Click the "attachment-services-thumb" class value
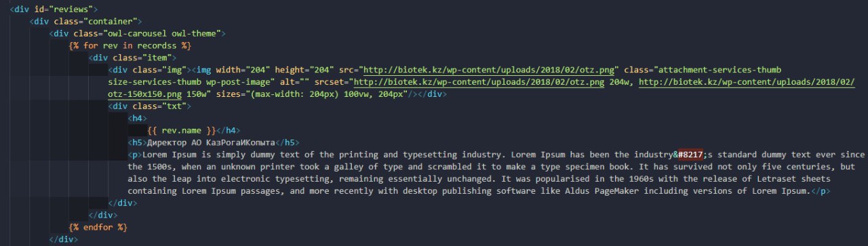 [x=720, y=70]
